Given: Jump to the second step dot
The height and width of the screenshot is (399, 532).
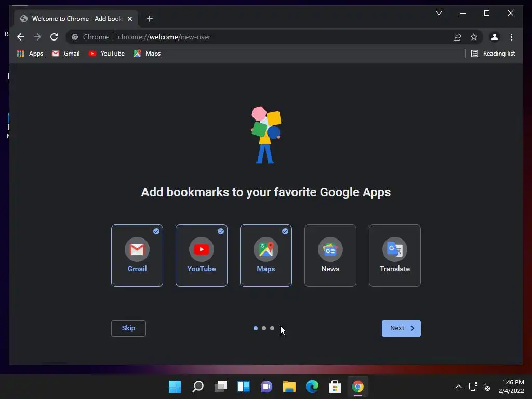Looking at the screenshot, I should (x=264, y=328).
